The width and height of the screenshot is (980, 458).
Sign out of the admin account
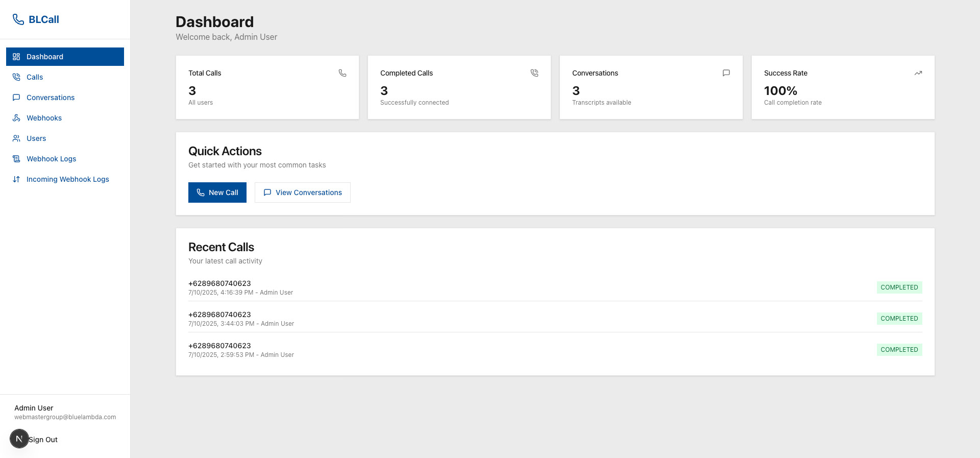(x=43, y=440)
